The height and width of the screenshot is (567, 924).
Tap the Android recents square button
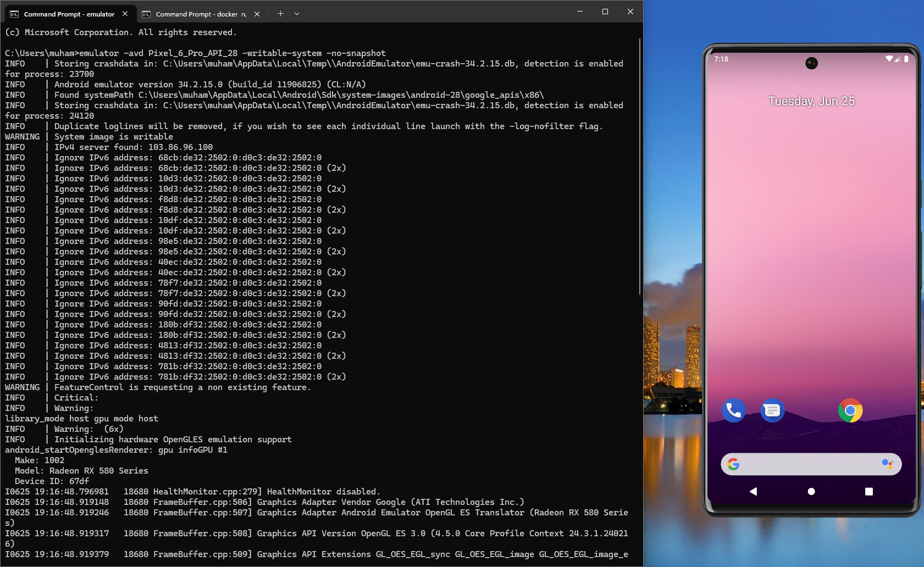869,491
